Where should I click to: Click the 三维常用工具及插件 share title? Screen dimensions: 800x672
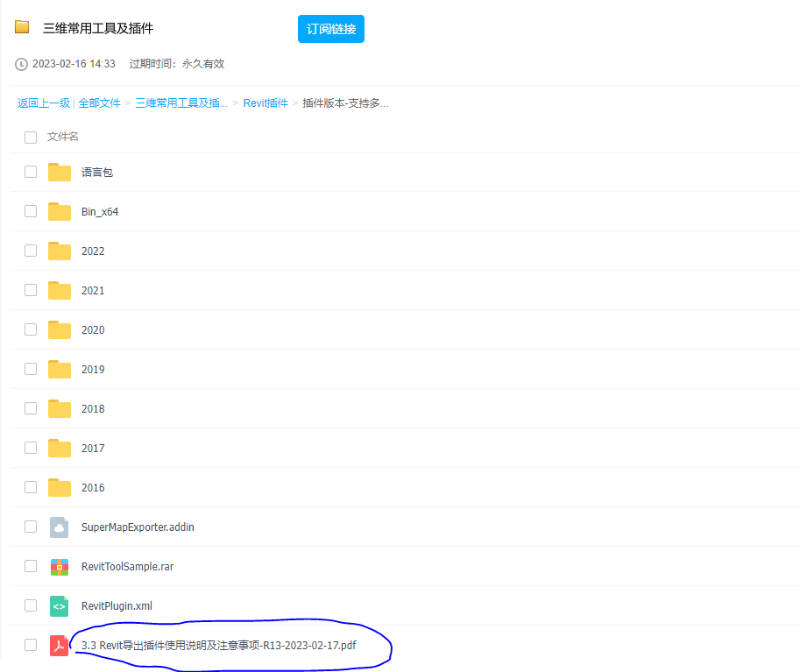click(98, 28)
